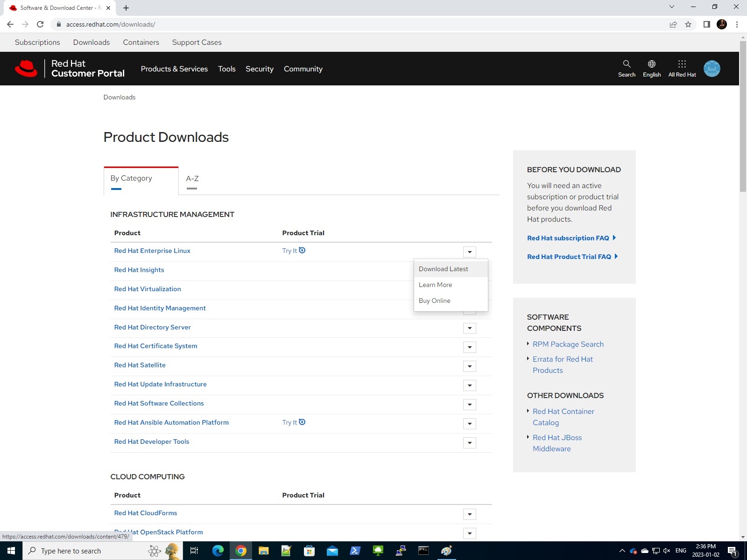Screen dimensions: 747x560
Task: Open Red Hat Product Trial FAQ link
Action: pos(572,257)
